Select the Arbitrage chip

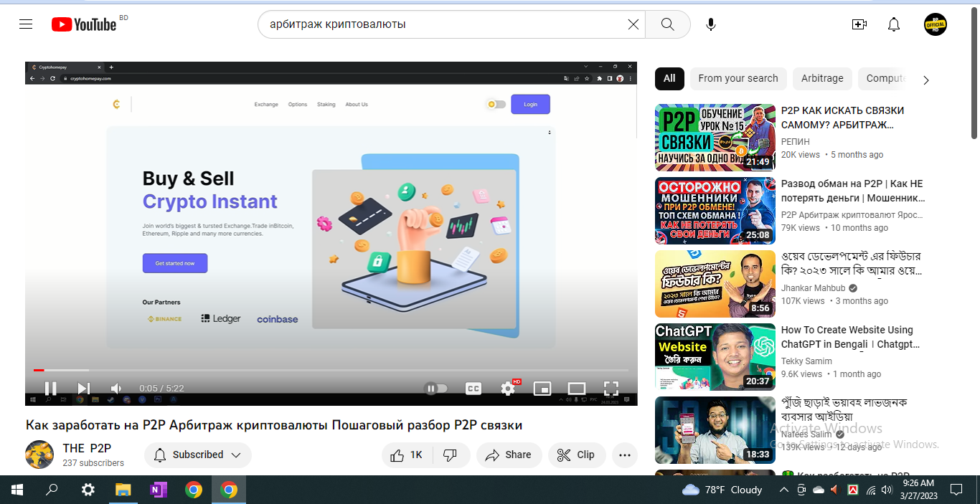pyautogui.click(x=822, y=78)
